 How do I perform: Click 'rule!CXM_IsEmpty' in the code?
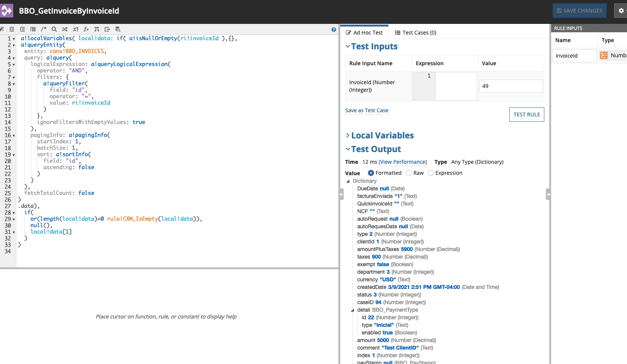[132, 219]
